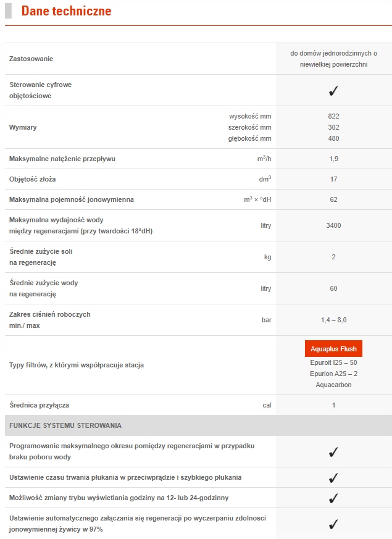Click checkmark for 12- lub 24-godzinny display mode

click(x=333, y=498)
